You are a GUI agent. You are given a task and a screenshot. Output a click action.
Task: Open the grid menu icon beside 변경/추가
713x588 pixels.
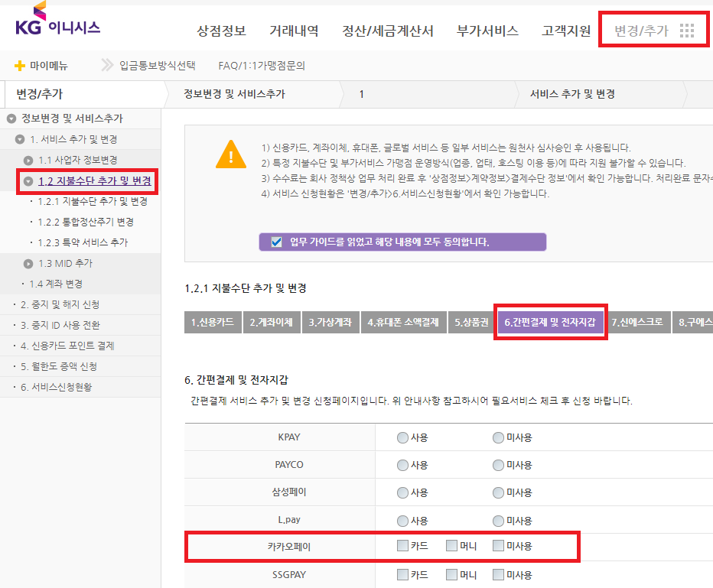tap(687, 31)
